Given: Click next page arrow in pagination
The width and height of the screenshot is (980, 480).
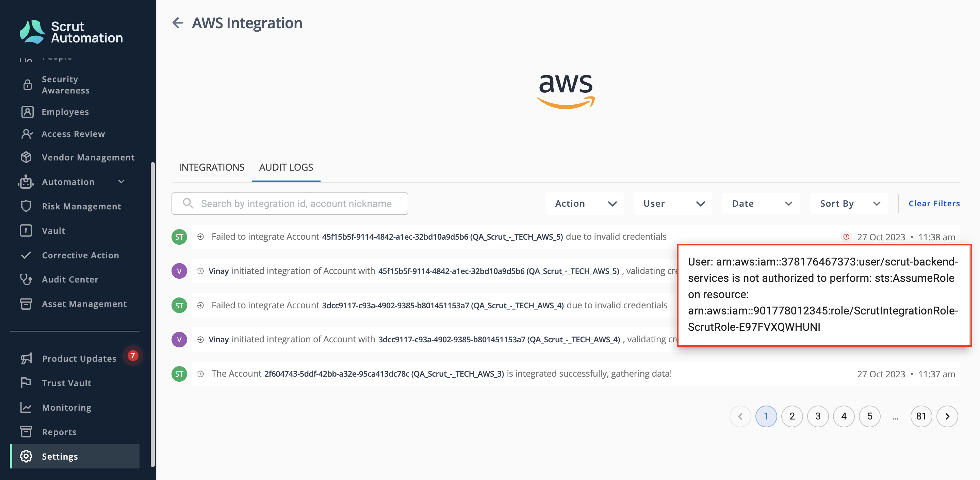Looking at the screenshot, I should tap(947, 416).
